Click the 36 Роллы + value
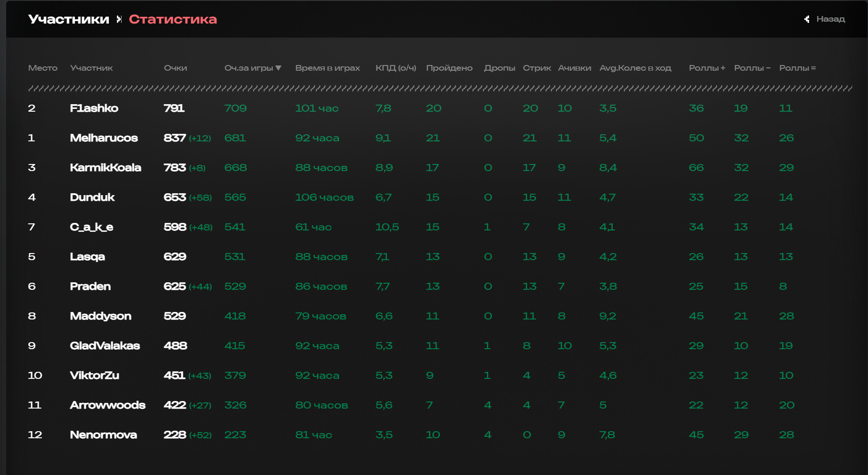 (696, 108)
